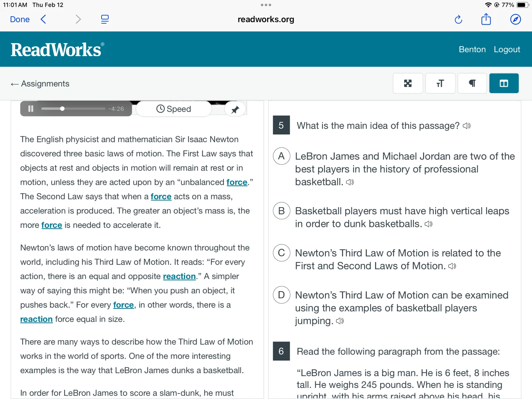Play audio for question 5 text
The height and width of the screenshot is (399, 532).
pyautogui.click(x=467, y=126)
